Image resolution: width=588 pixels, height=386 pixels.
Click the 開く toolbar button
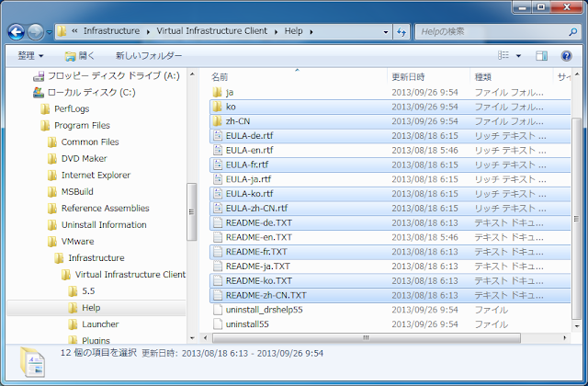(x=80, y=56)
